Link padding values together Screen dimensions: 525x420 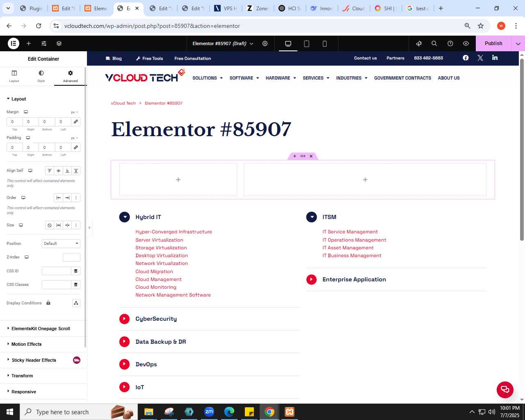click(76, 147)
